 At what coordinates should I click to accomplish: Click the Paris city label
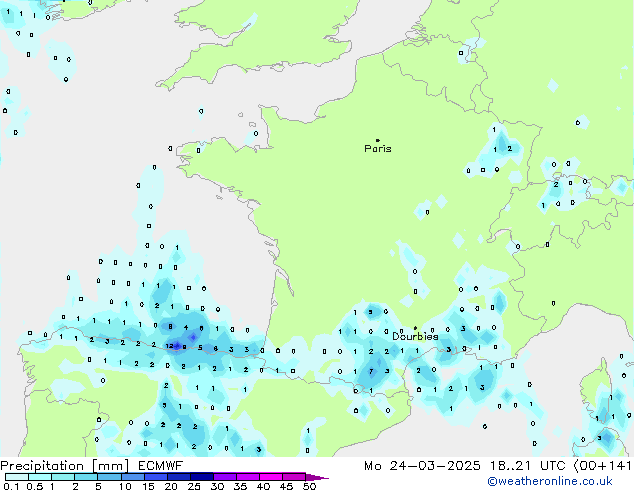(x=378, y=149)
